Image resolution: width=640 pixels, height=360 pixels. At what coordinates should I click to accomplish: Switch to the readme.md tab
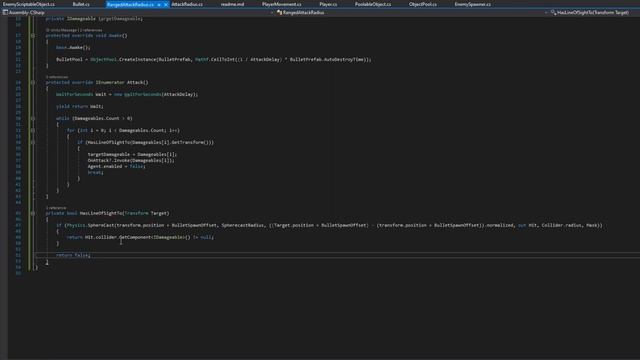tap(232, 4)
